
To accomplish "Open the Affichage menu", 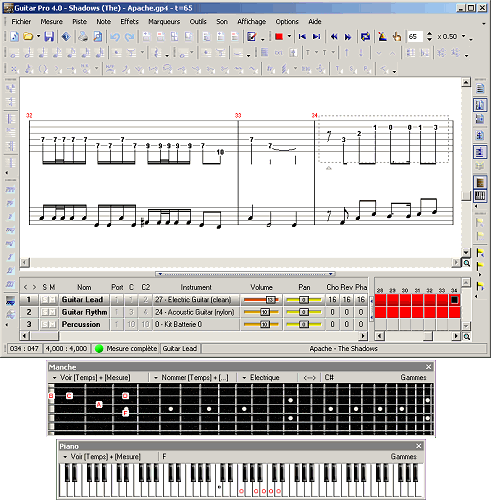I will [251, 22].
